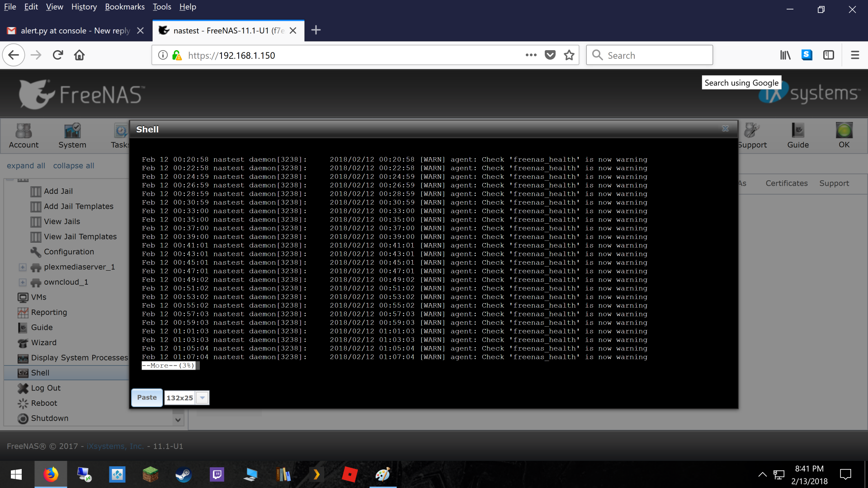
Task: Bookmark this page with star icon
Action: coord(569,55)
